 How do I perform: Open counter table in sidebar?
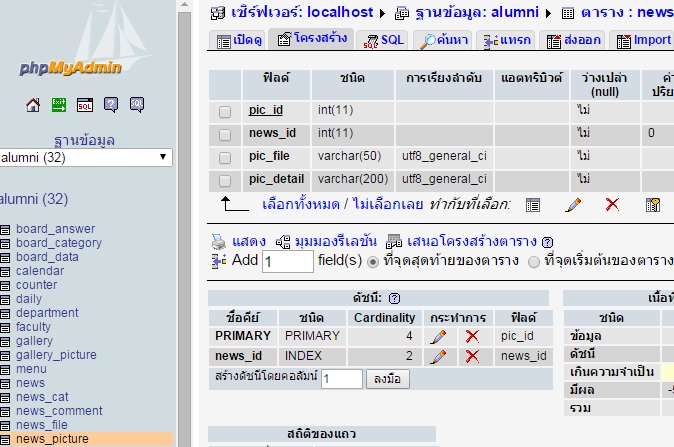(x=37, y=285)
